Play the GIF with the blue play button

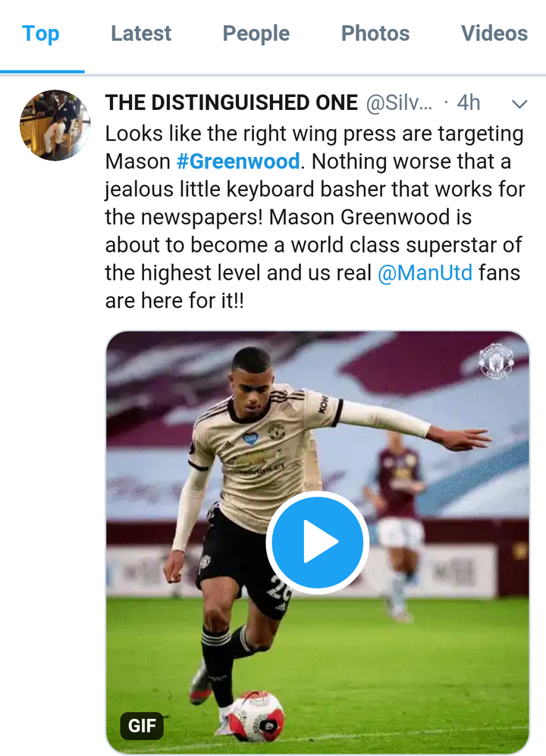click(317, 542)
